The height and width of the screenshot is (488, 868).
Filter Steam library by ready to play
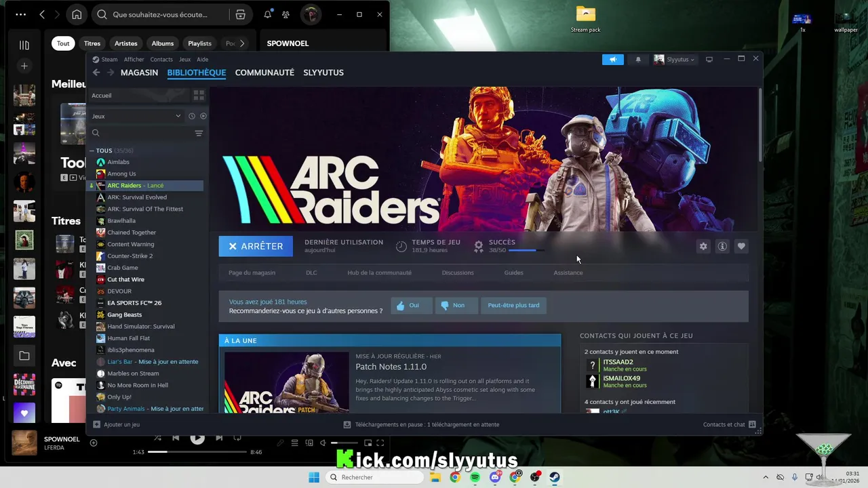(x=203, y=116)
